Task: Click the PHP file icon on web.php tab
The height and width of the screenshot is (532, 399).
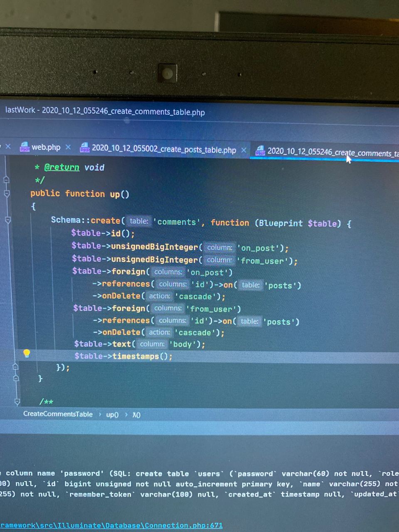Action: point(25,147)
